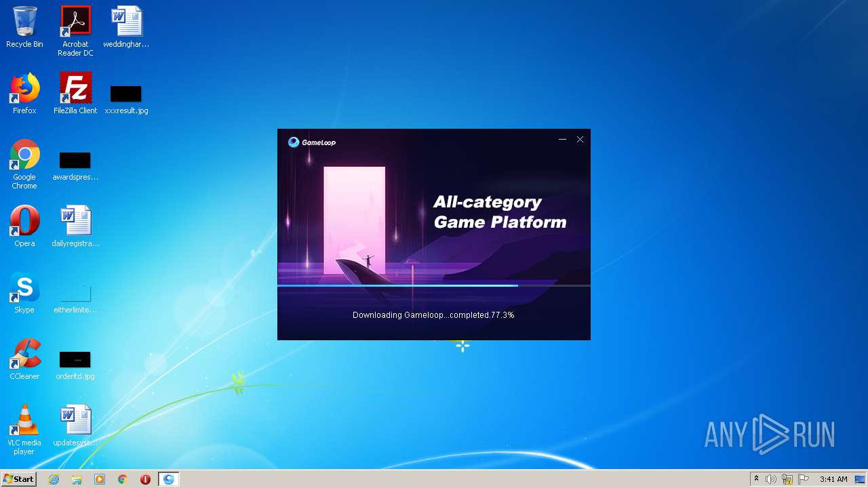Viewport: 868px width, 488px height.
Task: Launch Skype desktop shortcut
Action: [24, 293]
